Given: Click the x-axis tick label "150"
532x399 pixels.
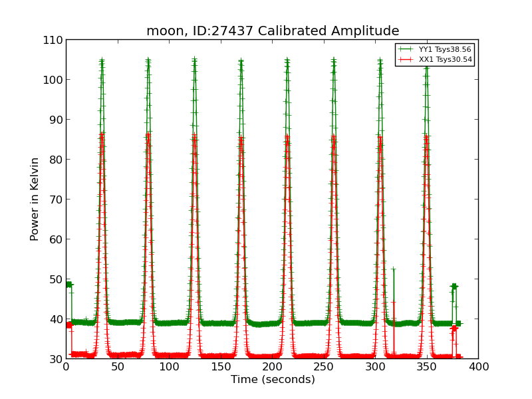Looking at the screenshot, I should [x=221, y=367].
